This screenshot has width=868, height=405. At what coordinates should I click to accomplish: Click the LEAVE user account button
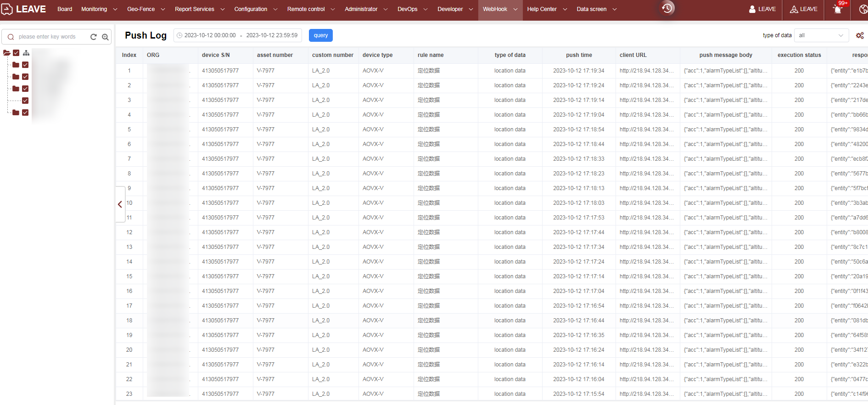coord(762,9)
